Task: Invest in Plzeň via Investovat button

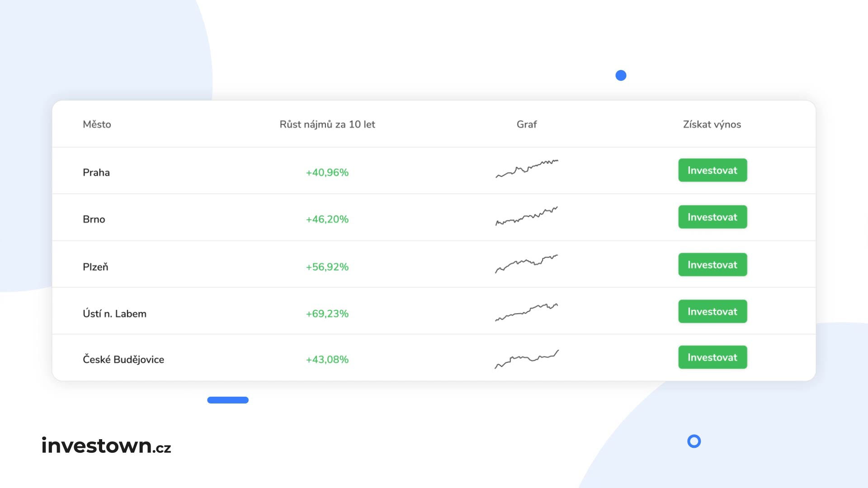Action: click(712, 265)
